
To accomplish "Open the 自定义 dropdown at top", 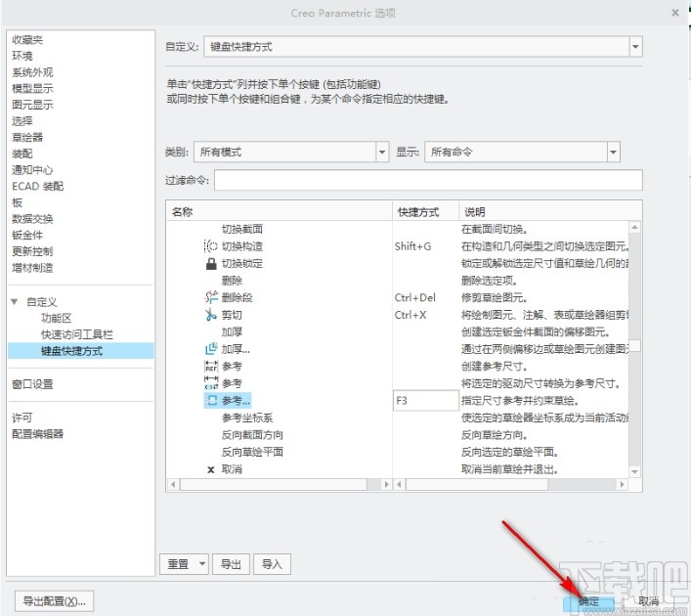I will coord(635,47).
